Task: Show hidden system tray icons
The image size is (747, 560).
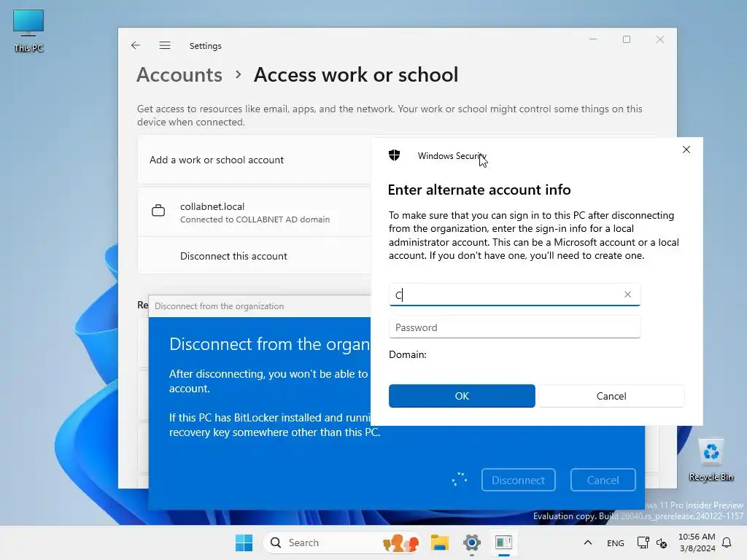Action: click(x=588, y=542)
